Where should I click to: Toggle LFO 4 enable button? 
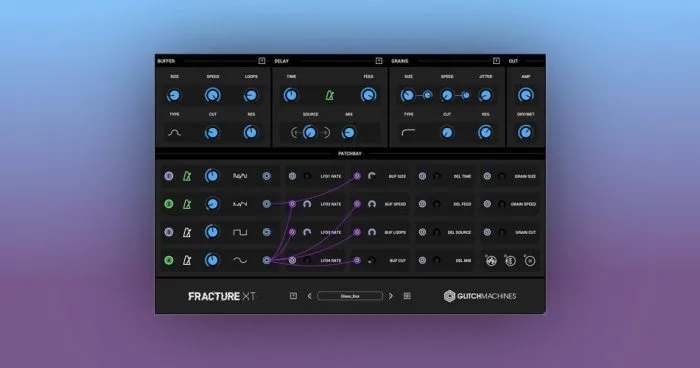click(169, 260)
